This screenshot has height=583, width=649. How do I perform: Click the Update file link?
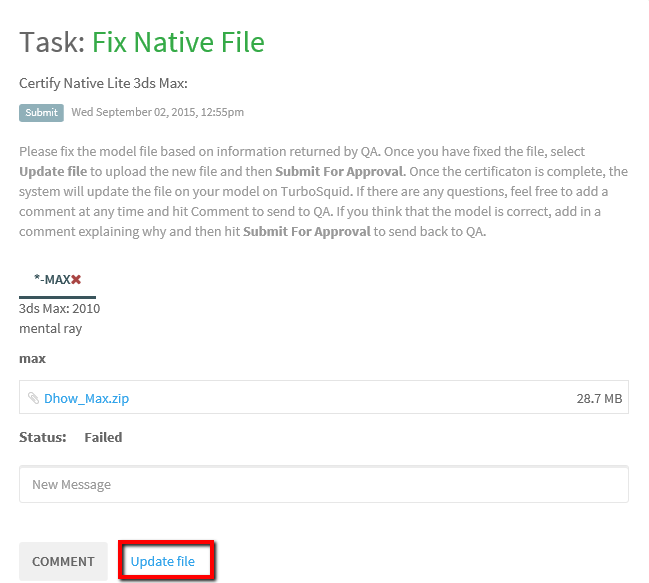click(163, 561)
